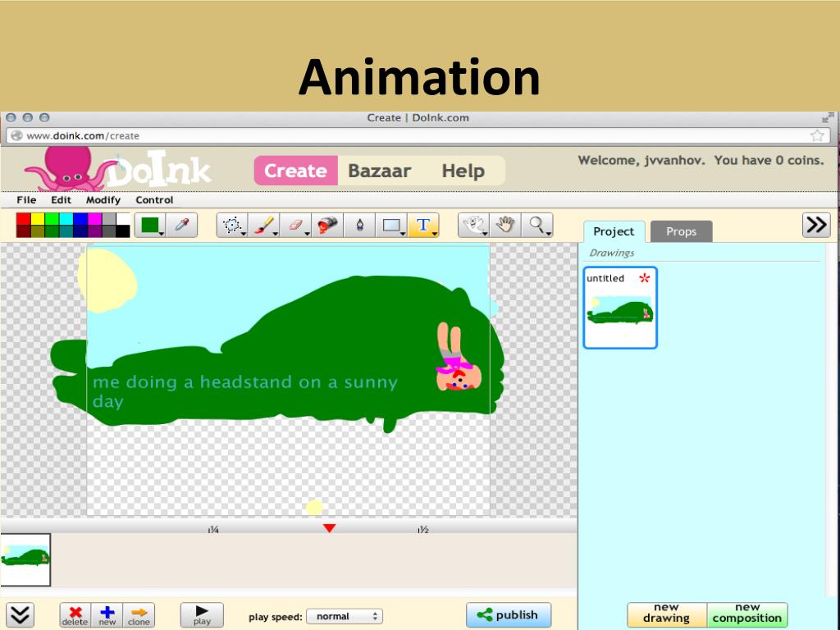The image size is (840, 630).
Task: Click the www.doink.com/create address field
Action: (418, 135)
